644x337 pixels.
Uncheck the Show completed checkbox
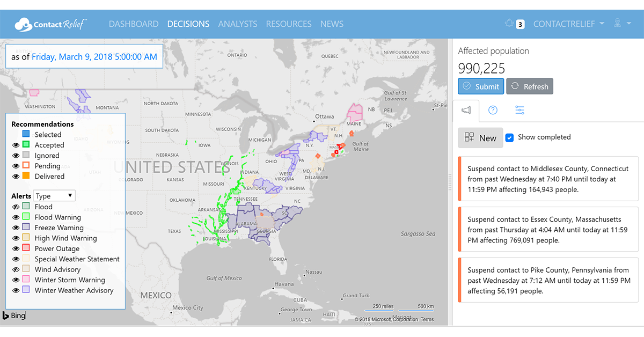point(510,137)
